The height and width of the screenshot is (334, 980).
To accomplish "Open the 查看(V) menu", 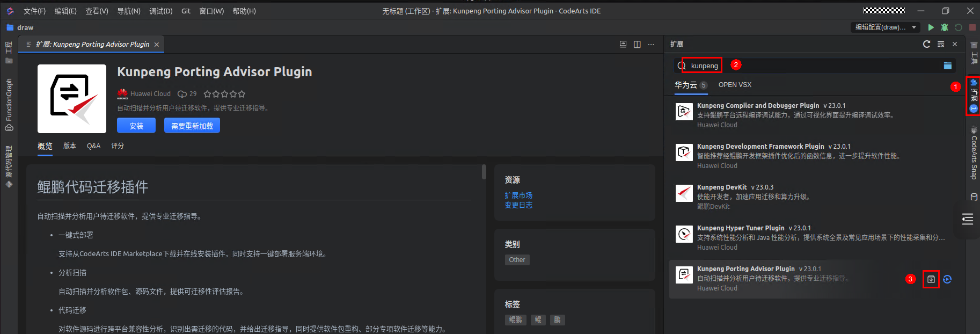I will click(97, 11).
